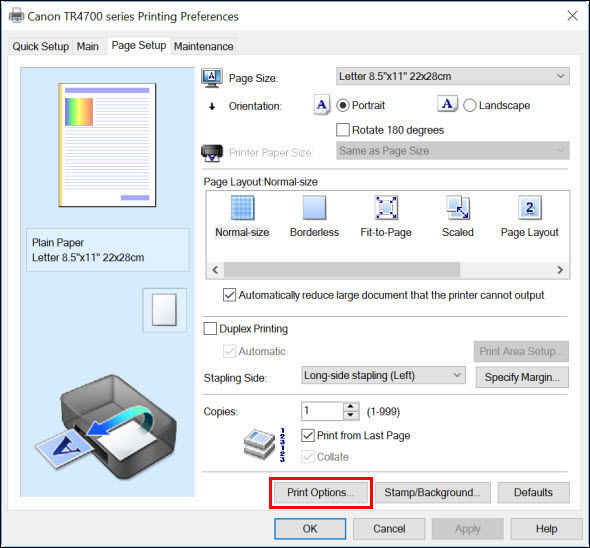Click the Landscape orientation page icon
The image size is (590, 548).
pyautogui.click(x=447, y=104)
